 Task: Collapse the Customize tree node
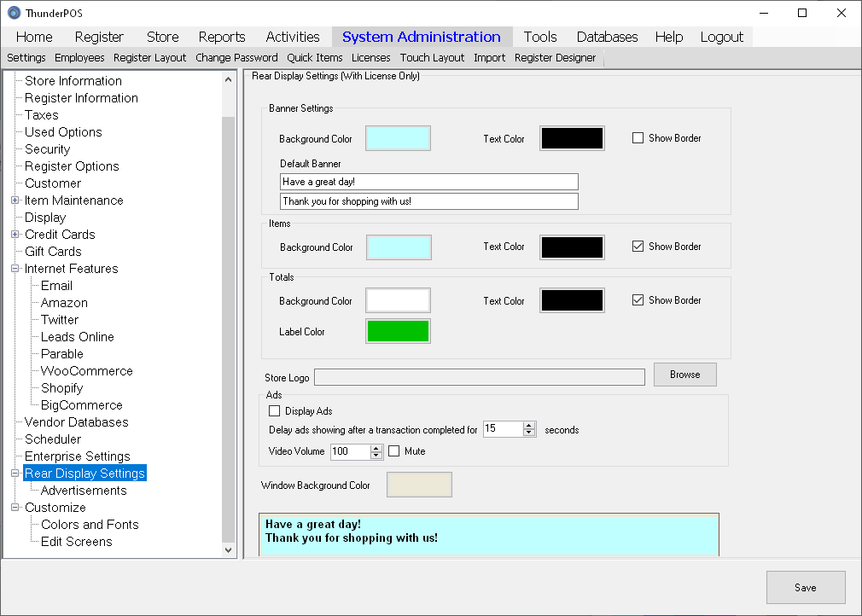pos(15,508)
